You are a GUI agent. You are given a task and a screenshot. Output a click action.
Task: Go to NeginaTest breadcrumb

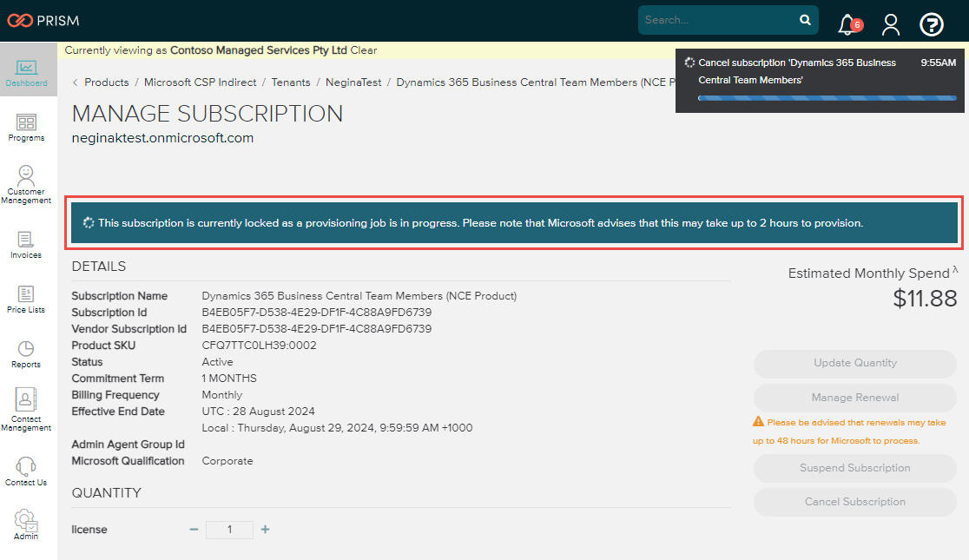click(x=353, y=82)
